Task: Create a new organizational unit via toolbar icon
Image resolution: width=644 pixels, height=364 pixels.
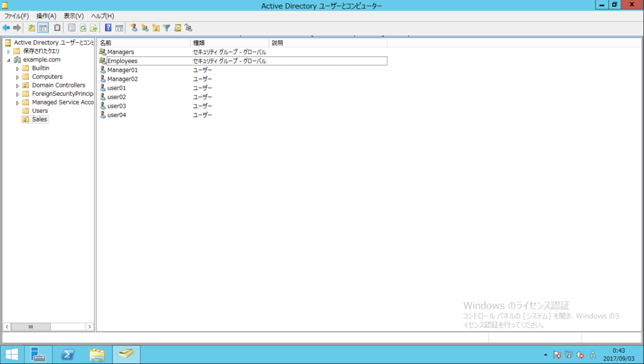Action: [156, 28]
